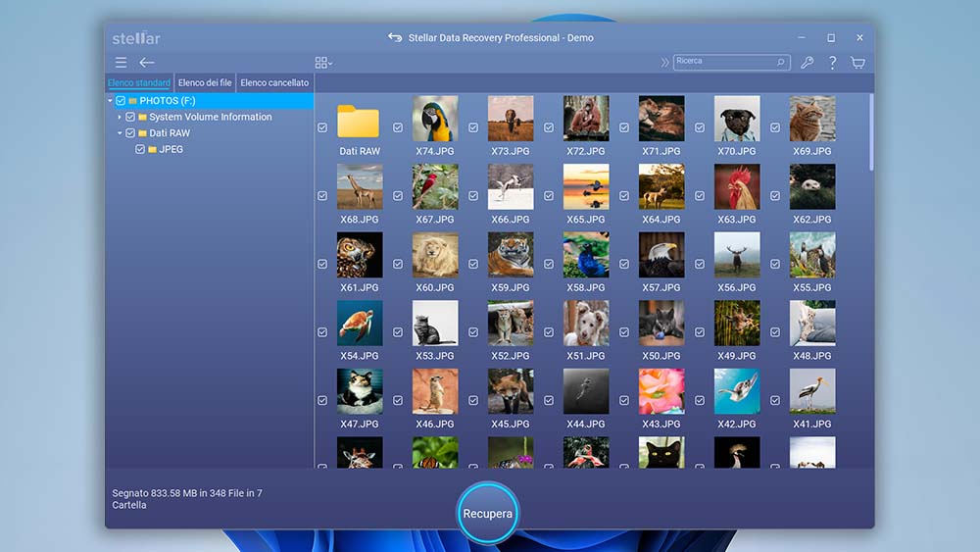
Task: Click the Stellar logo in title bar
Action: [136, 37]
